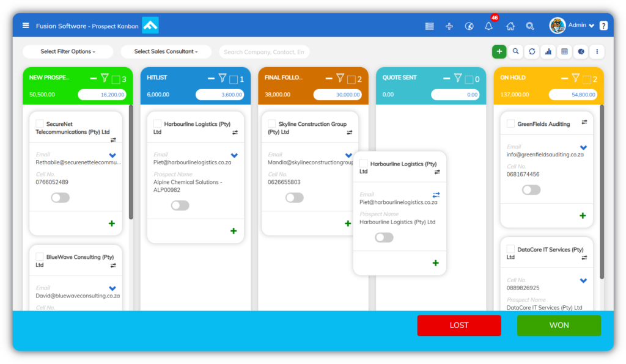Click the ON HOLD column title
The height and width of the screenshot is (364, 626).
[513, 78]
